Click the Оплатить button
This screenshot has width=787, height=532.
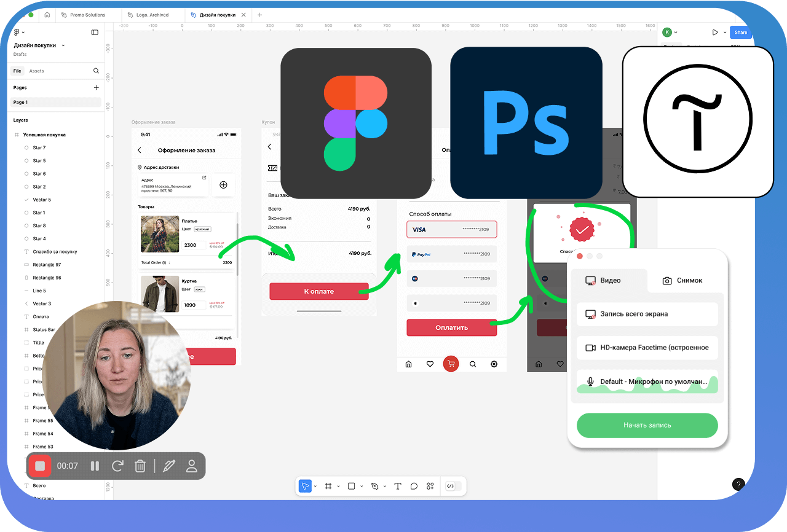tap(452, 327)
